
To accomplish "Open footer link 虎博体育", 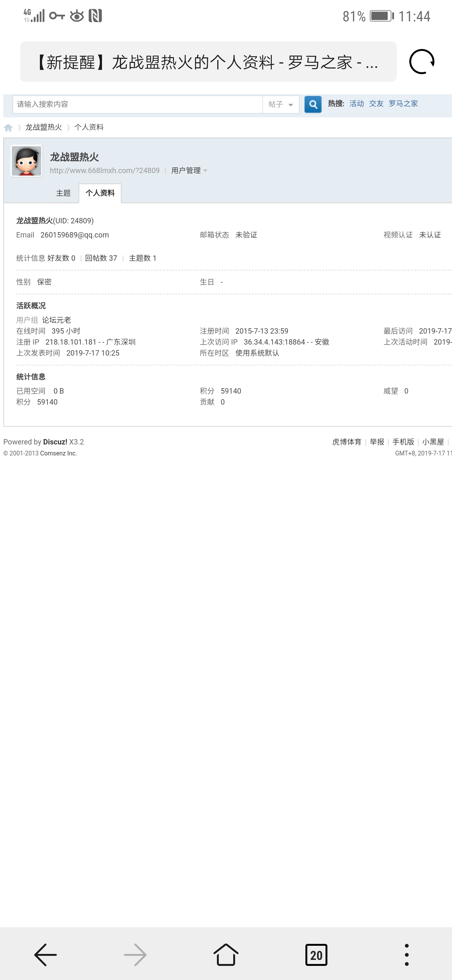I will [347, 442].
